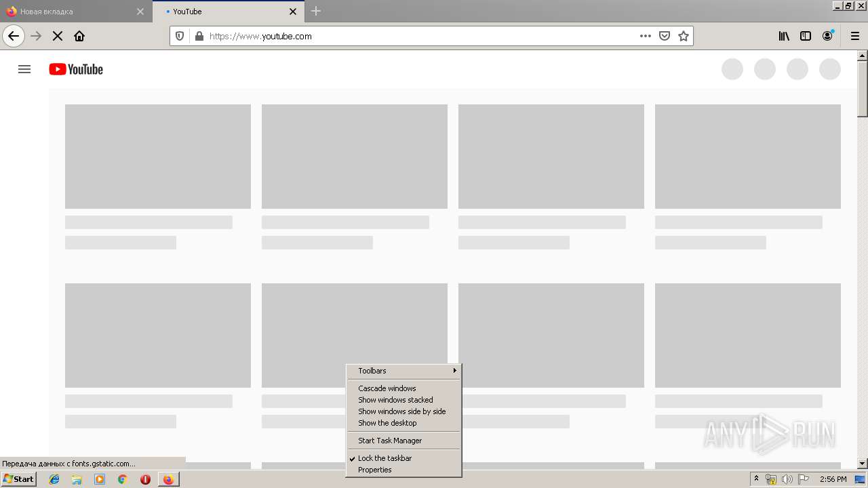Viewport: 868px width, 488px height.
Task: Select Show windows stacked
Action: pos(403,400)
